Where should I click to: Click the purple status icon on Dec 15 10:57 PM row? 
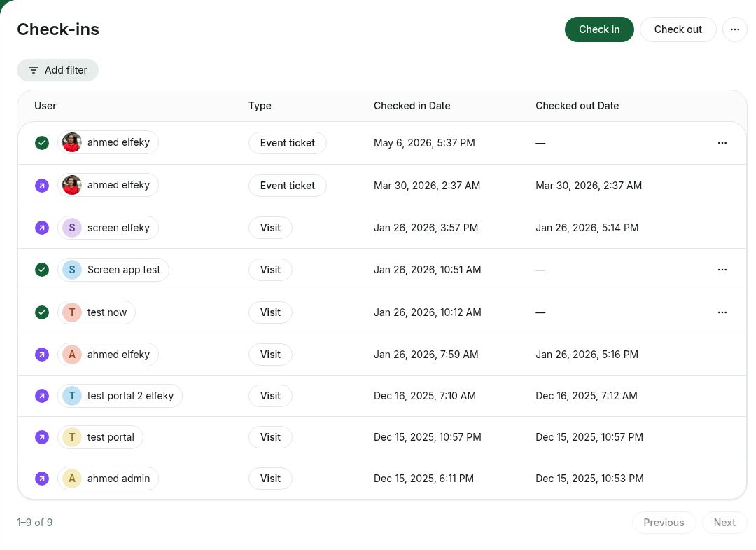(42, 437)
